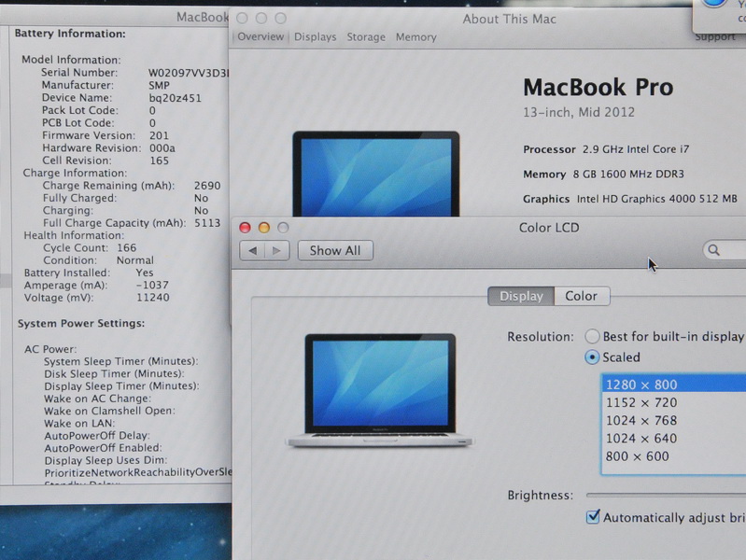
Task: Select the Scaled resolution radio button
Action: (x=592, y=357)
